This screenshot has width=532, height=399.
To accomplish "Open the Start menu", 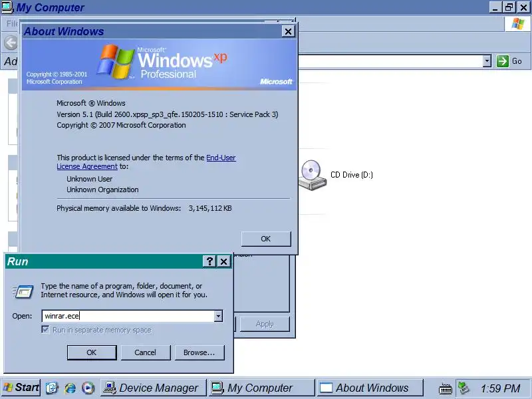I will click(21, 388).
